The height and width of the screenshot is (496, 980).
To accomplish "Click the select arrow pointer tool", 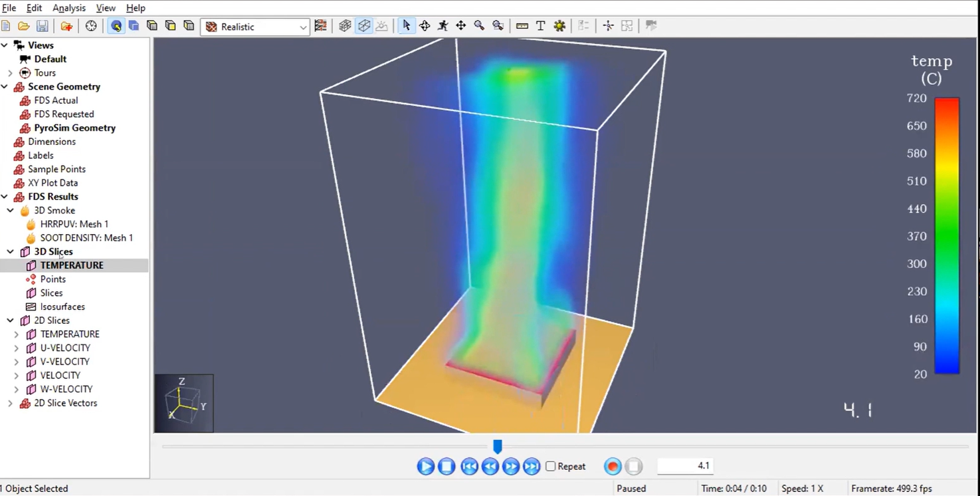I will pyautogui.click(x=406, y=26).
